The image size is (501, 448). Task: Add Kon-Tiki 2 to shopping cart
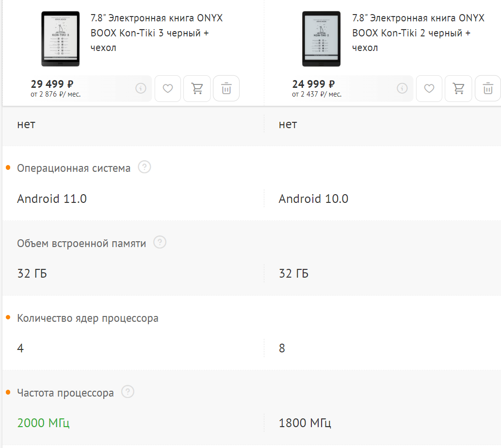(x=458, y=88)
